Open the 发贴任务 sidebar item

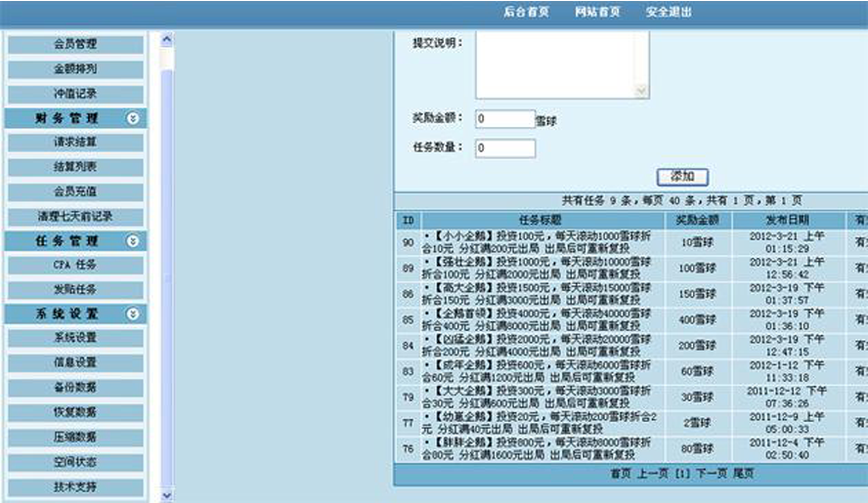click(75, 289)
